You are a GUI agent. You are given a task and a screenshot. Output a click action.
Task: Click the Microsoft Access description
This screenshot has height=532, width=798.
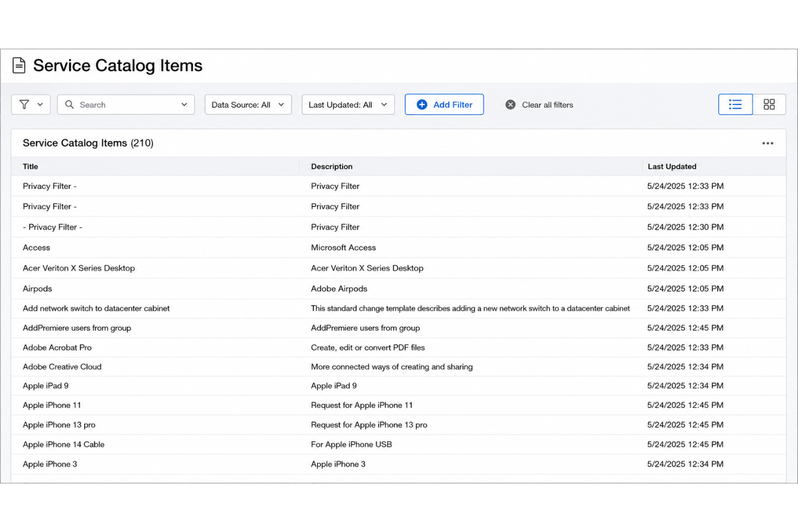coord(343,247)
